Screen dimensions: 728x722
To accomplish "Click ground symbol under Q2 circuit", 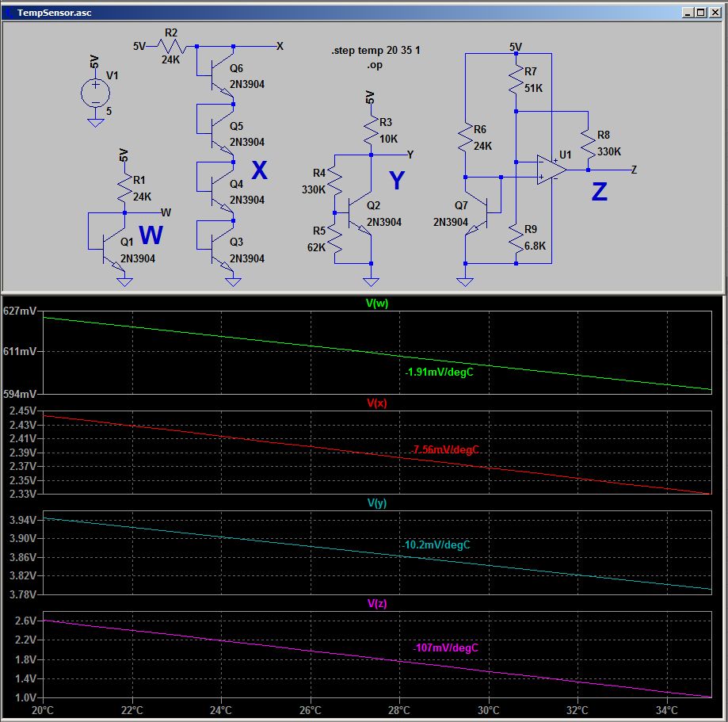I will point(371,282).
